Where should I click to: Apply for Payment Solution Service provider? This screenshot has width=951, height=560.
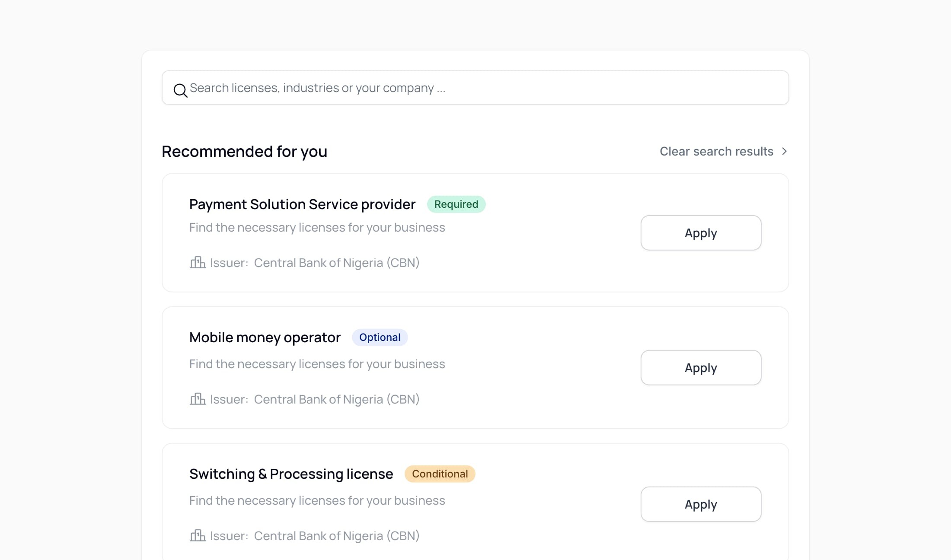click(x=701, y=233)
